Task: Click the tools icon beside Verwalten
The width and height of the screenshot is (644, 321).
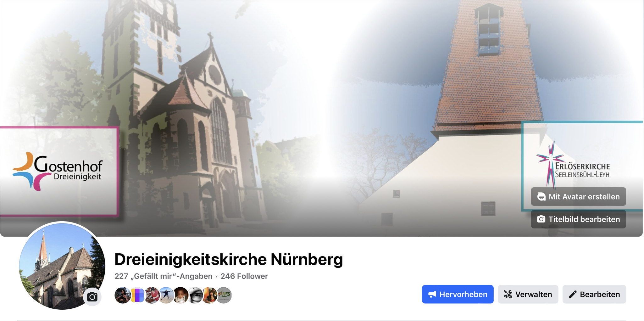Action: [508, 295]
